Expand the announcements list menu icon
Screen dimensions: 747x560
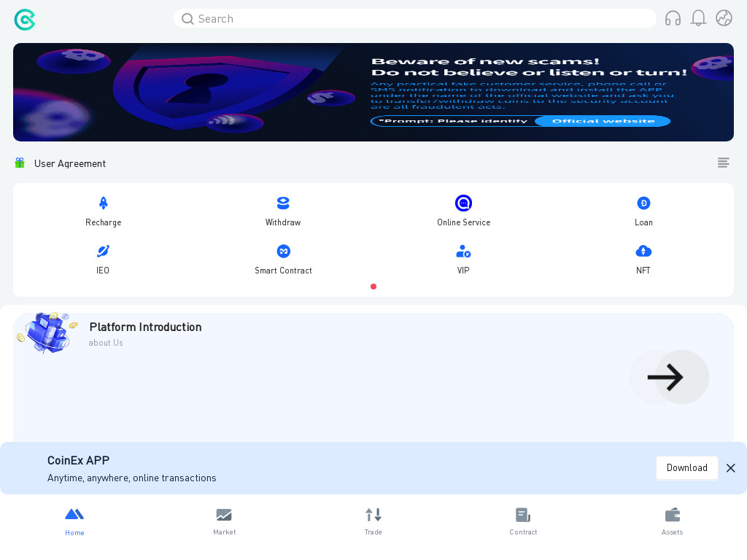pyautogui.click(x=723, y=163)
